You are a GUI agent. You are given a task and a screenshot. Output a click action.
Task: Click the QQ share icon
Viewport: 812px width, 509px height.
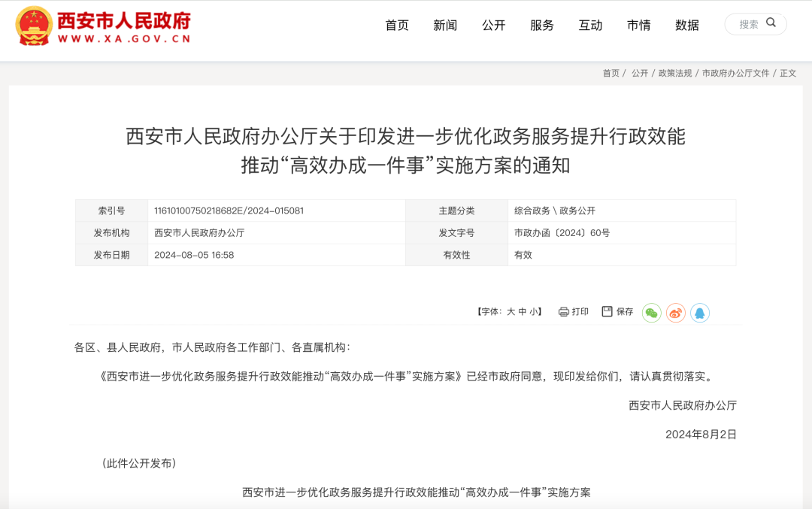pos(701,311)
